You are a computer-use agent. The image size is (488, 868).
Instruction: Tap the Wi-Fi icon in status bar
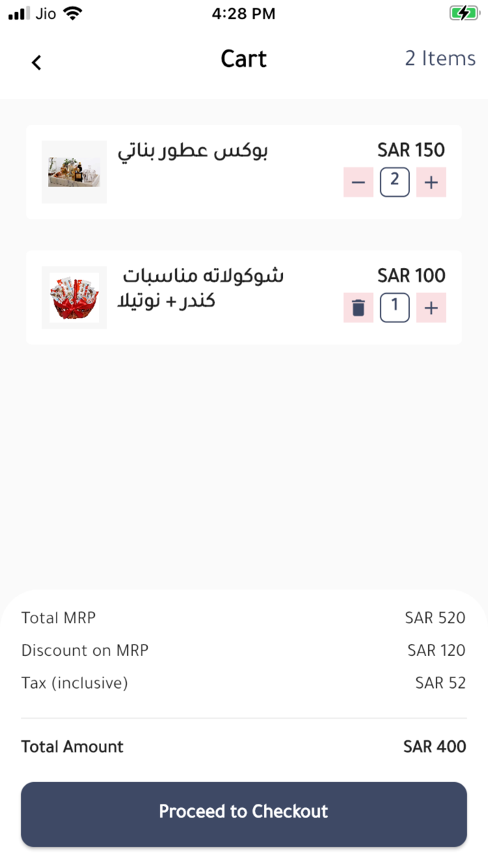point(72,13)
